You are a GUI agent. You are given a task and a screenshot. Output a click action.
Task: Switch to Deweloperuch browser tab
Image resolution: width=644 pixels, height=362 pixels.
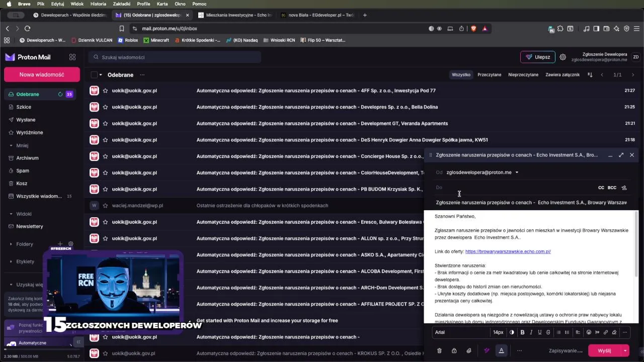[x=69, y=15]
